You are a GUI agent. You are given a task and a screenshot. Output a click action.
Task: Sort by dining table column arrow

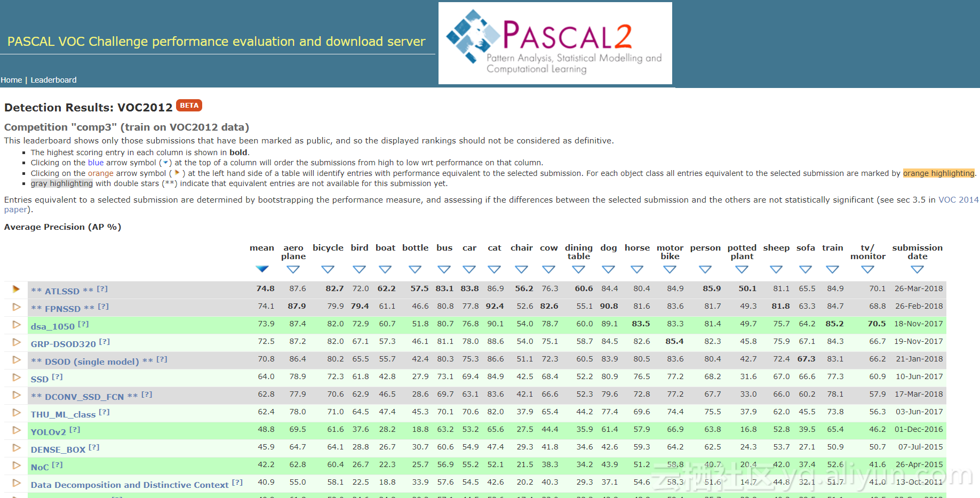click(578, 269)
